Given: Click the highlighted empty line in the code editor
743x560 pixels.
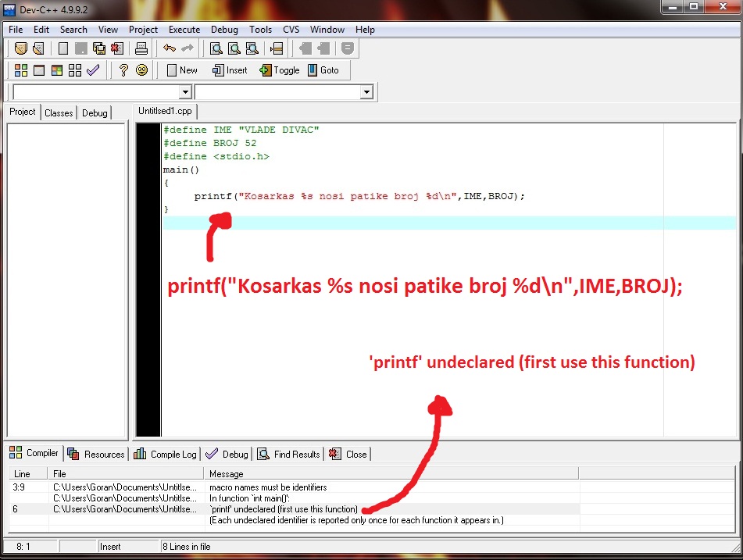Looking at the screenshot, I should pyautogui.click(x=449, y=223).
